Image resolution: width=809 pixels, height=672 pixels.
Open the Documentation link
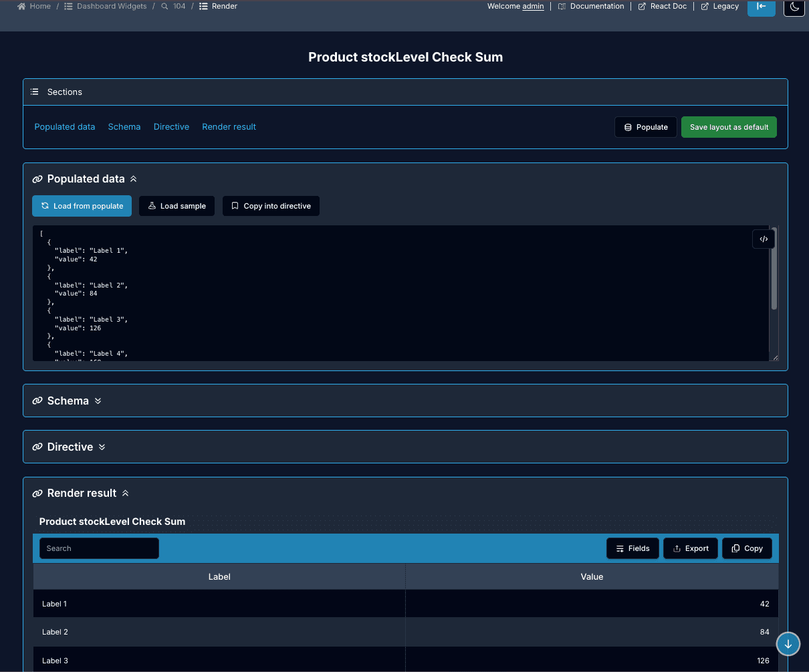click(597, 6)
